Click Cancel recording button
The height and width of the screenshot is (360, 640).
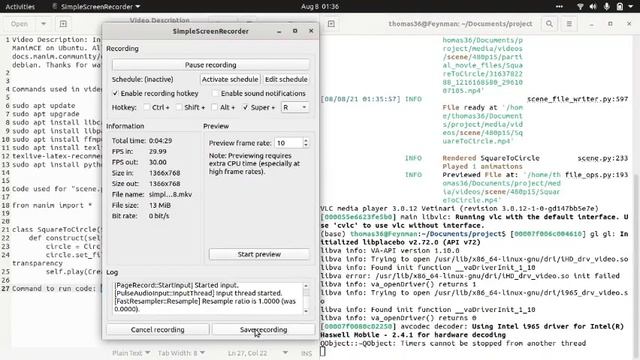pos(158,329)
